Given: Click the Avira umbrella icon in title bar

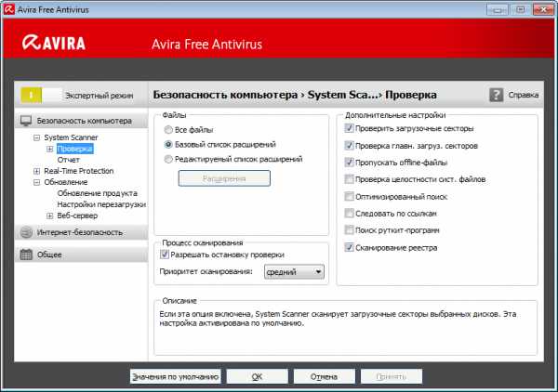Looking at the screenshot, I should 9,9.
